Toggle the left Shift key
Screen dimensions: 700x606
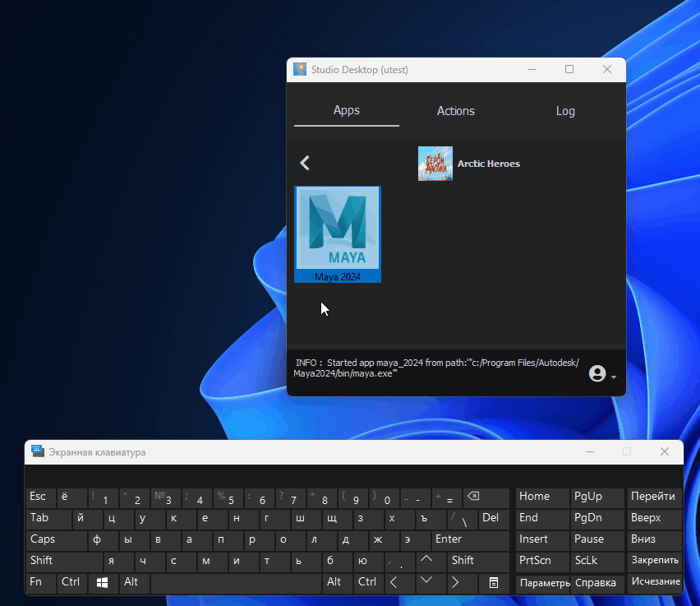coord(63,561)
